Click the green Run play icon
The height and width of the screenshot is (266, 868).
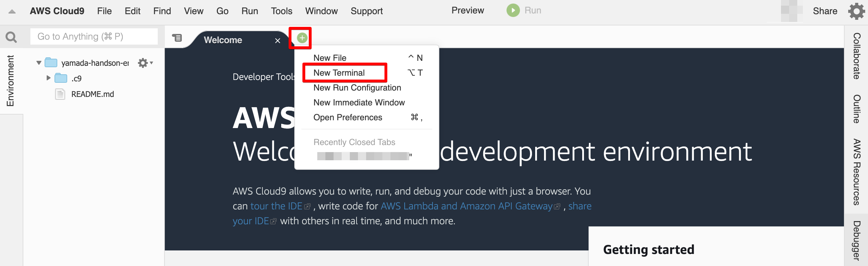point(513,10)
